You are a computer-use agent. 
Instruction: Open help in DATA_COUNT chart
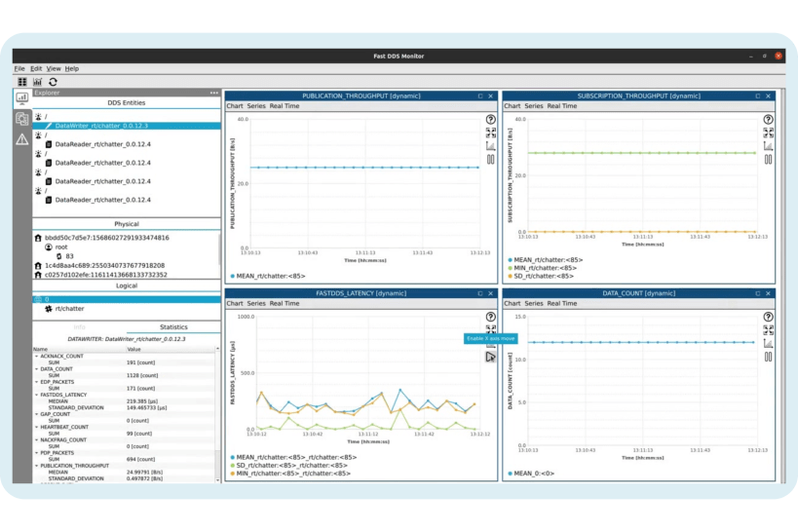pyautogui.click(x=769, y=317)
